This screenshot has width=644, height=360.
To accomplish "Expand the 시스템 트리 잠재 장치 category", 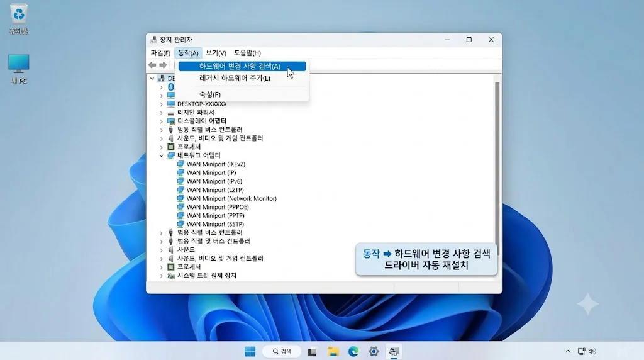I will click(x=162, y=276).
